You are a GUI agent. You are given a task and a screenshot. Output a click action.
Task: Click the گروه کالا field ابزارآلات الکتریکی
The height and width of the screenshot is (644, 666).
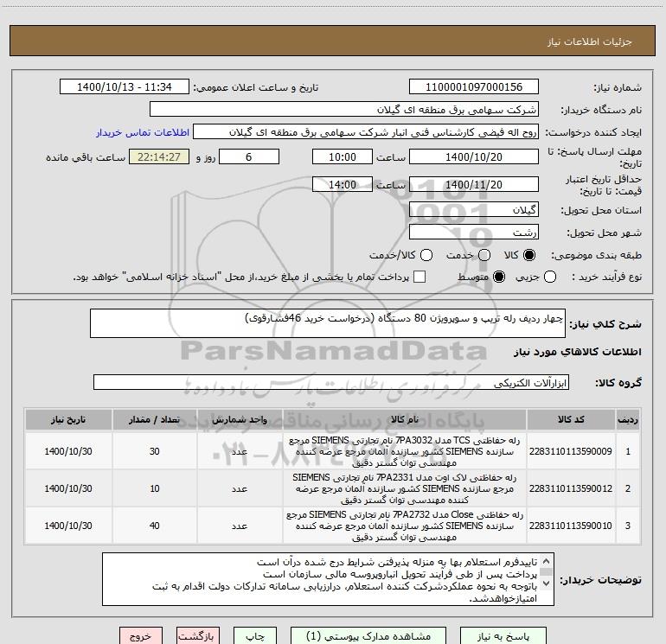pos(331,382)
